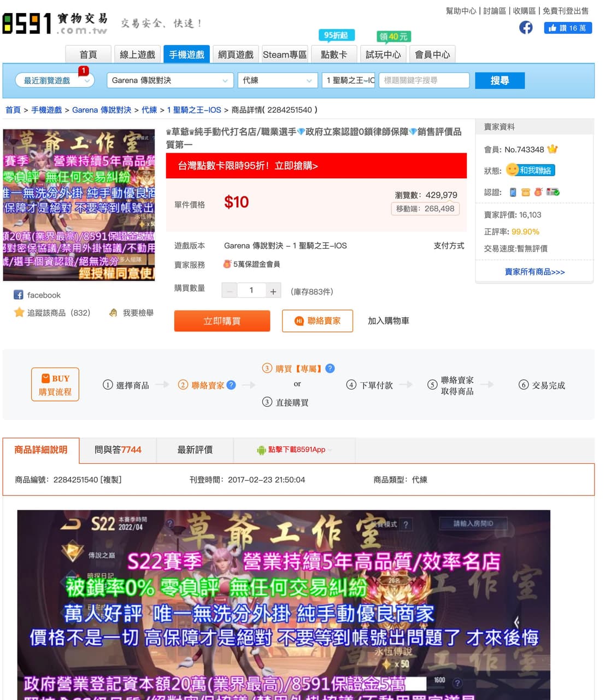605x700 pixels.
Task: Click the money bag guarantee certification icon
Action: [538, 192]
